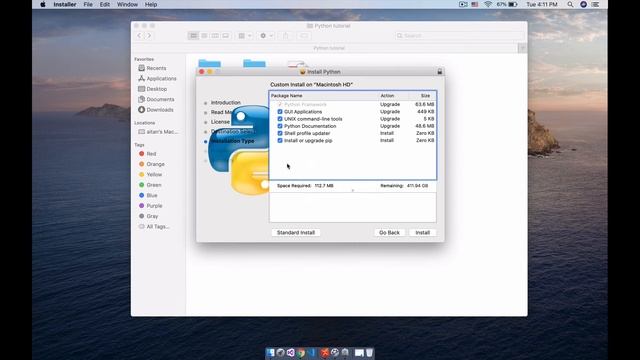Switch Finder to icon view
This screenshot has height=360, width=640.
[193, 36]
